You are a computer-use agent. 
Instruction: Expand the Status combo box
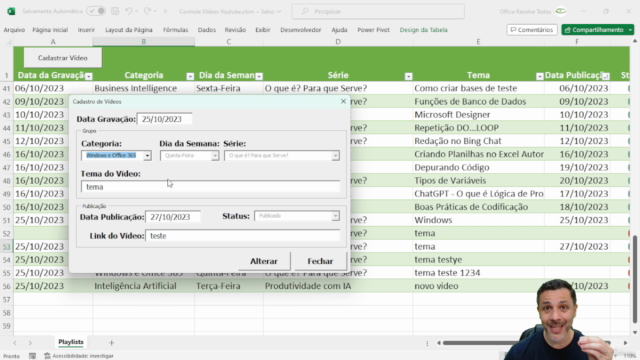(335, 216)
